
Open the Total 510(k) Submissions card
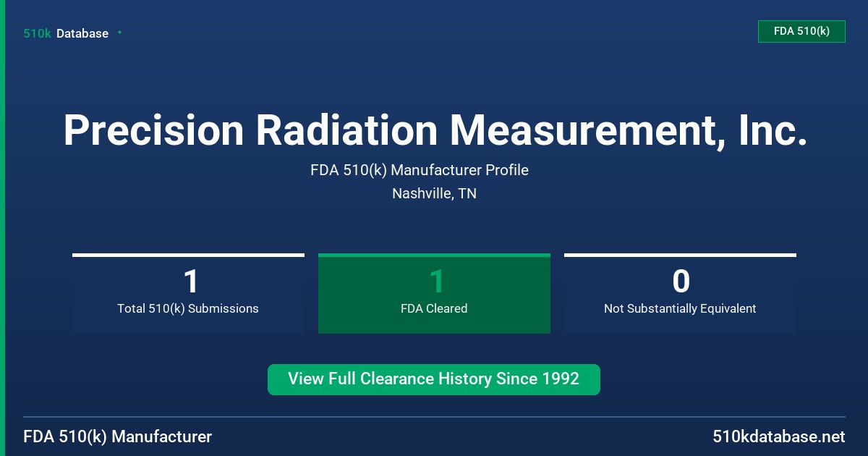[x=188, y=293]
